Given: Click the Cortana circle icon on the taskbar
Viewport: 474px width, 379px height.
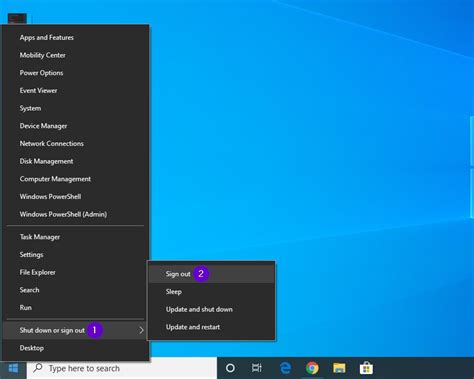Looking at the screenshot, I should pyautogui.click(x=230, y=368).
